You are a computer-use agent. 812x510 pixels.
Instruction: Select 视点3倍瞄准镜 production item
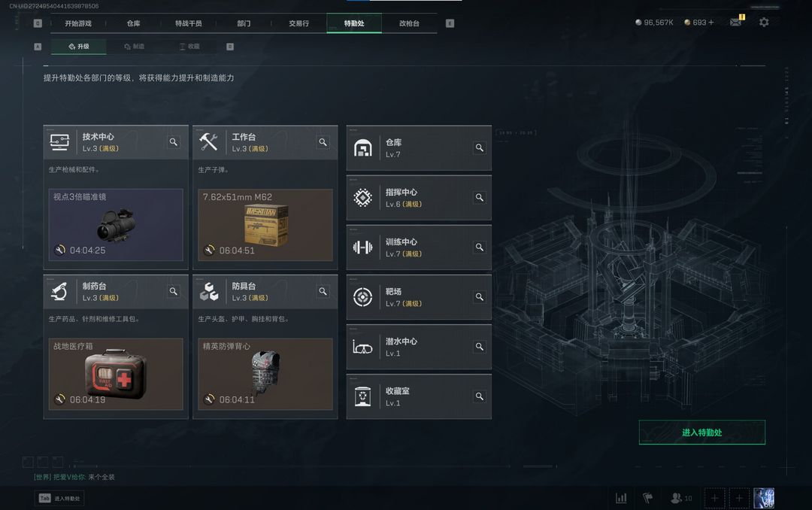click(116, 224)
